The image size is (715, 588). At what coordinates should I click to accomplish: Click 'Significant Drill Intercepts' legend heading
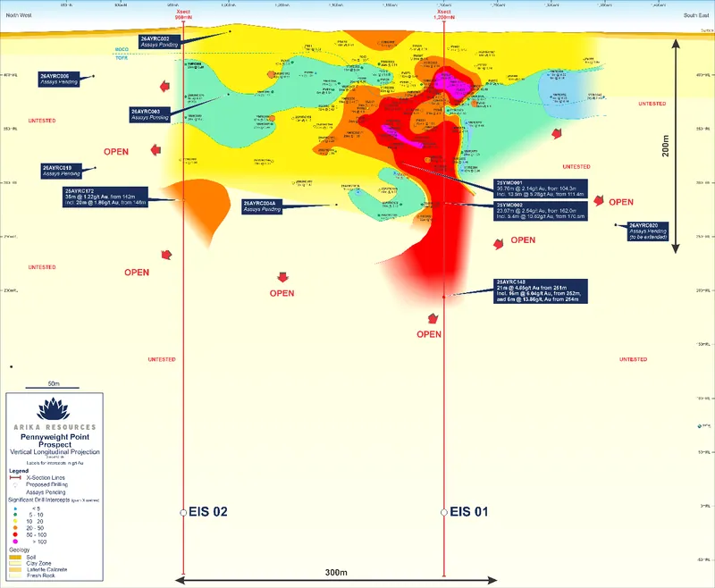click(x=39, y=500)
